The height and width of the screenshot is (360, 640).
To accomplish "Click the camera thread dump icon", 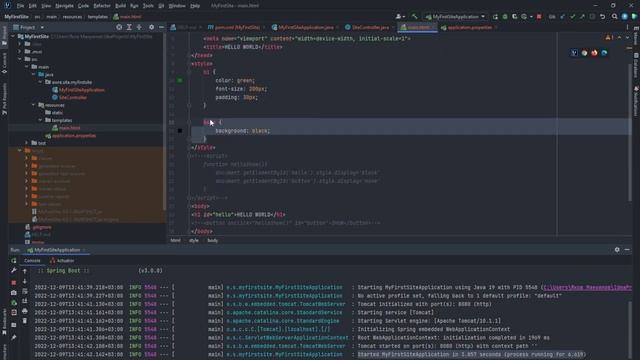I will 14,293.
